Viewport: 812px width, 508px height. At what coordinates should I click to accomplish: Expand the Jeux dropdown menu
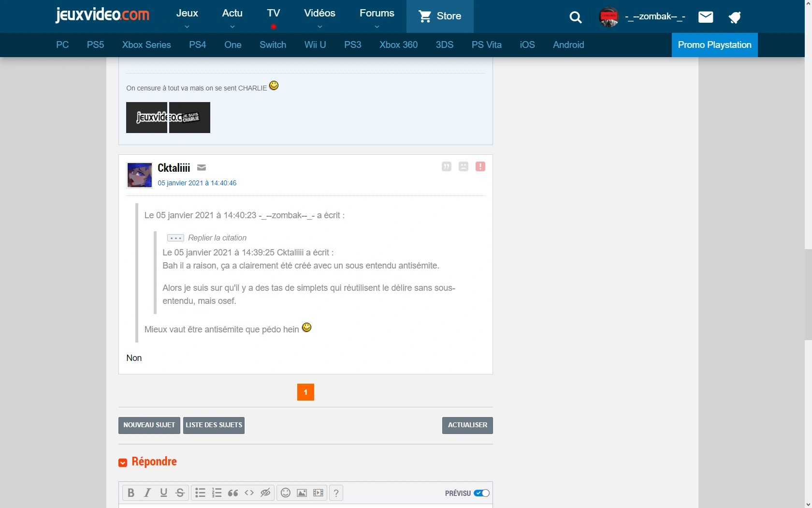(187, 17)
